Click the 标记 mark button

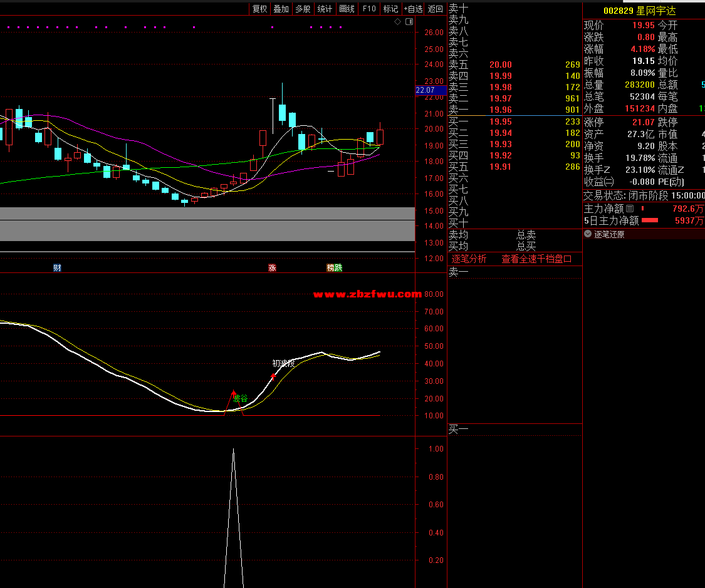[390, 9]
